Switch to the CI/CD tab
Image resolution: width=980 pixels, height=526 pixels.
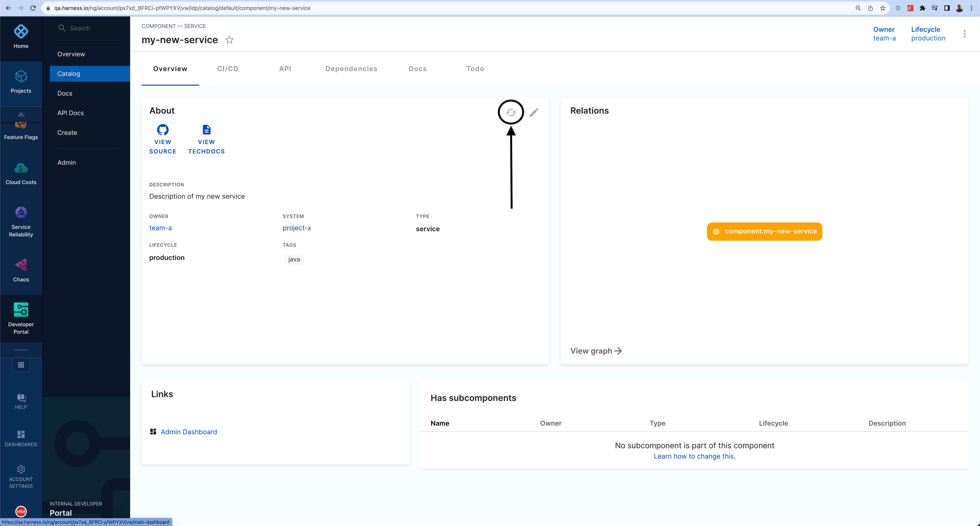[228, 69]
